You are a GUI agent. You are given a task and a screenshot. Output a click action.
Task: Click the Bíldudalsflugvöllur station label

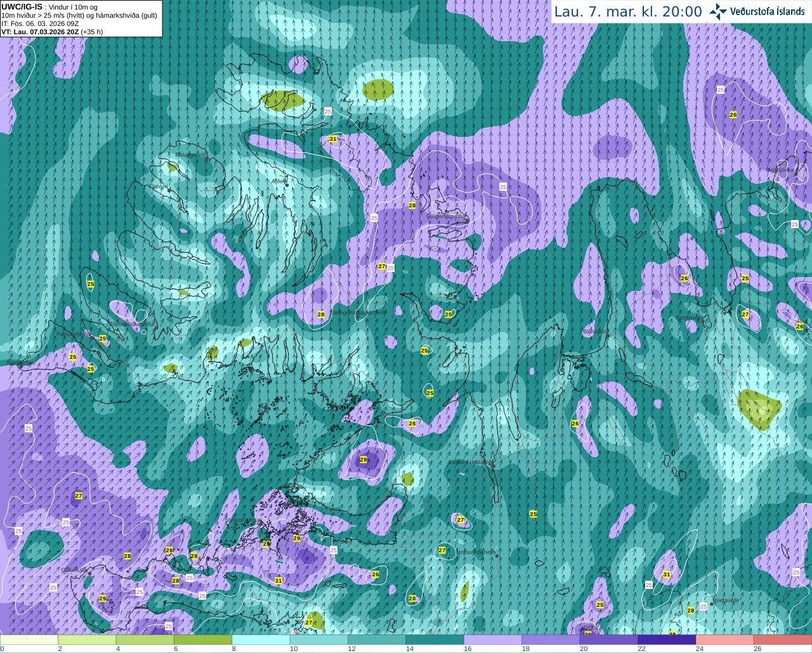132,323
